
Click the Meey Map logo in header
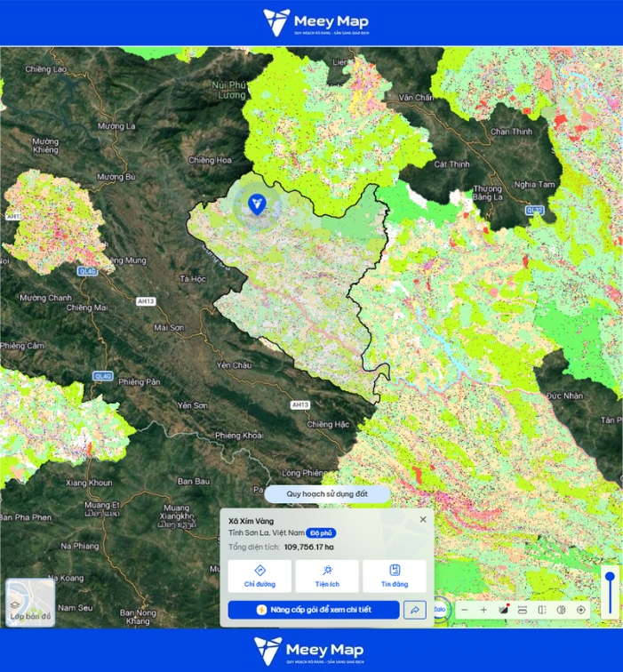coord(315,22)
